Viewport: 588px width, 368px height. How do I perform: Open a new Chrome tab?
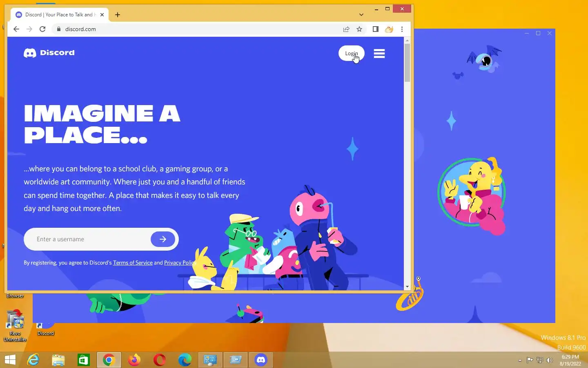[x=118, y=15]
